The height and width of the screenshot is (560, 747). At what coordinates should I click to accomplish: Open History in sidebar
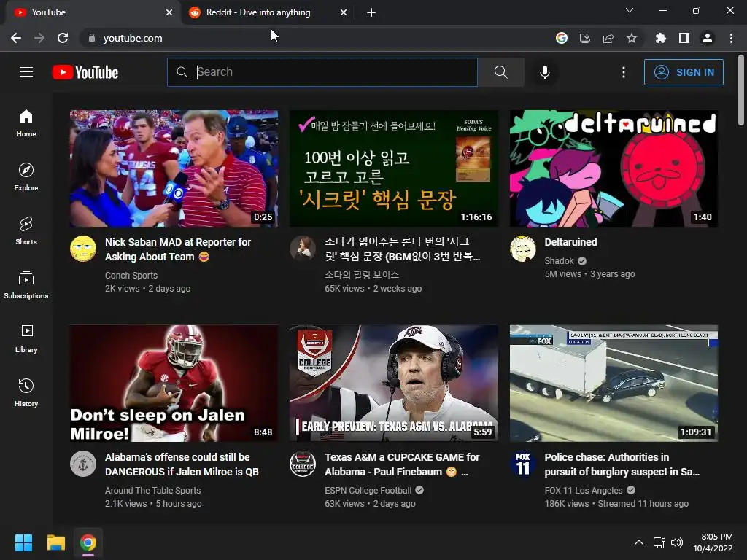(x=26, y=392)
